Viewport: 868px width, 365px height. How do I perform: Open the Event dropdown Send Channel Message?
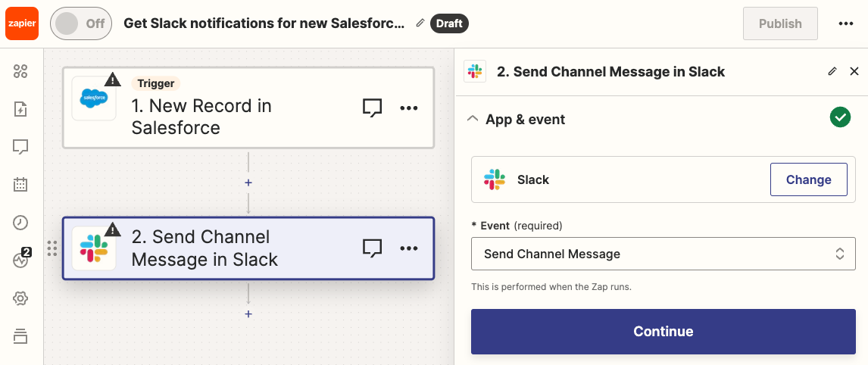pos(663,254)
